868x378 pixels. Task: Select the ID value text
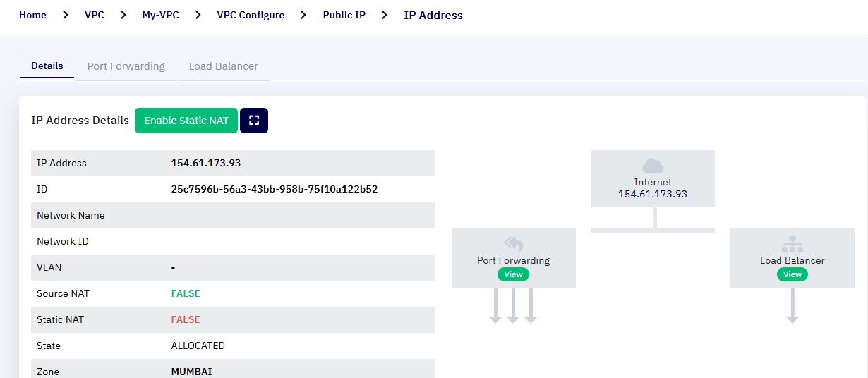pos(275,189)
